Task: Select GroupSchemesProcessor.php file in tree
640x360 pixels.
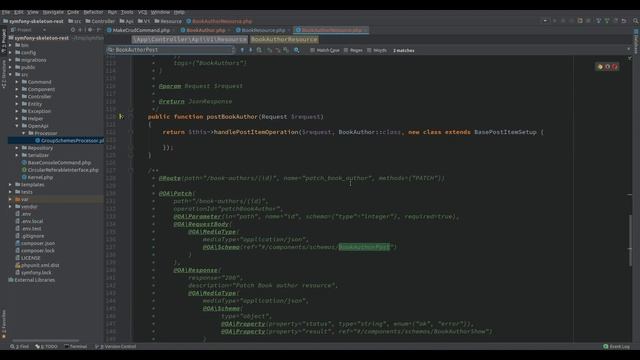Action: click(x=69, y=141)
